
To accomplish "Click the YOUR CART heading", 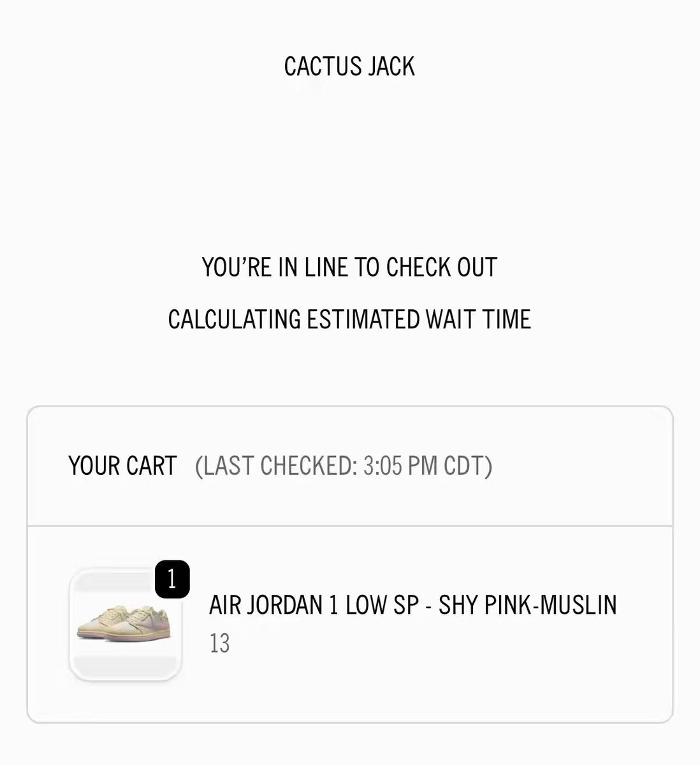I will tap(122, 466).
